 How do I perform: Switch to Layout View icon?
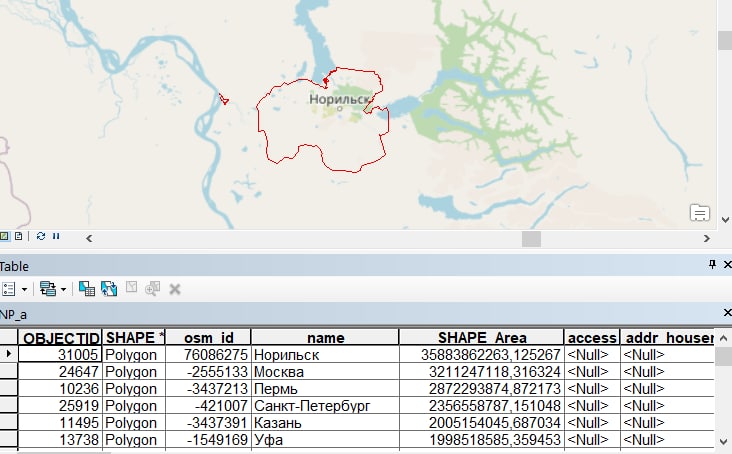19,236
